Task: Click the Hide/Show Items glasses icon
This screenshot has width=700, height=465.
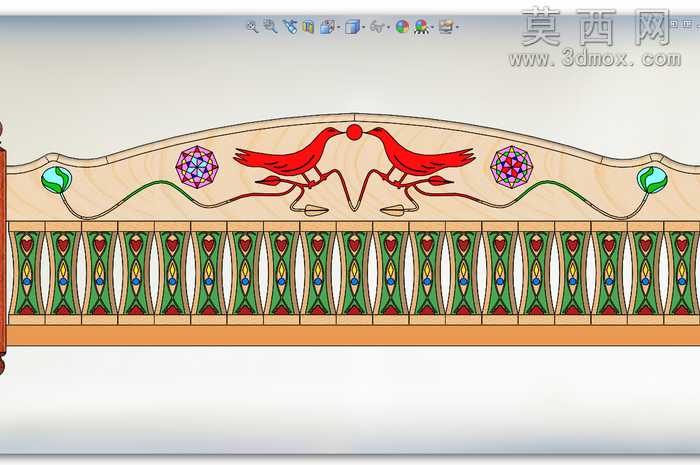Action: pyautogui.click(x=376, y=27)
